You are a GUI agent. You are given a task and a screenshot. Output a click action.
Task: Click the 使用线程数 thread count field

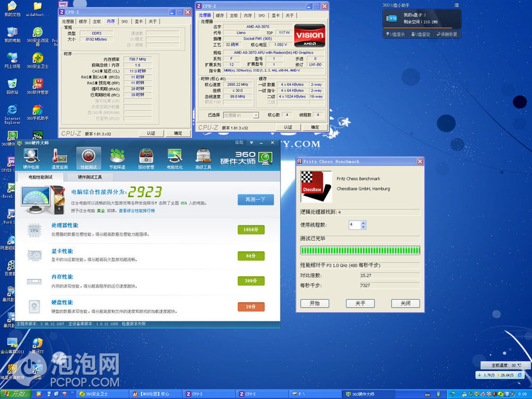pos(355,225)
